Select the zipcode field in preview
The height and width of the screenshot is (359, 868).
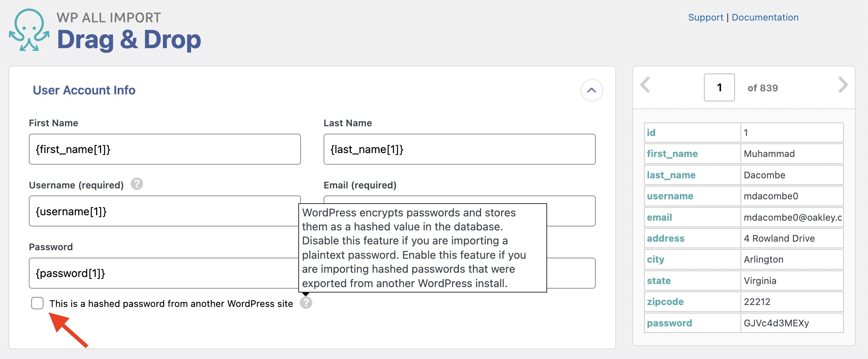(x=665, y=302)
